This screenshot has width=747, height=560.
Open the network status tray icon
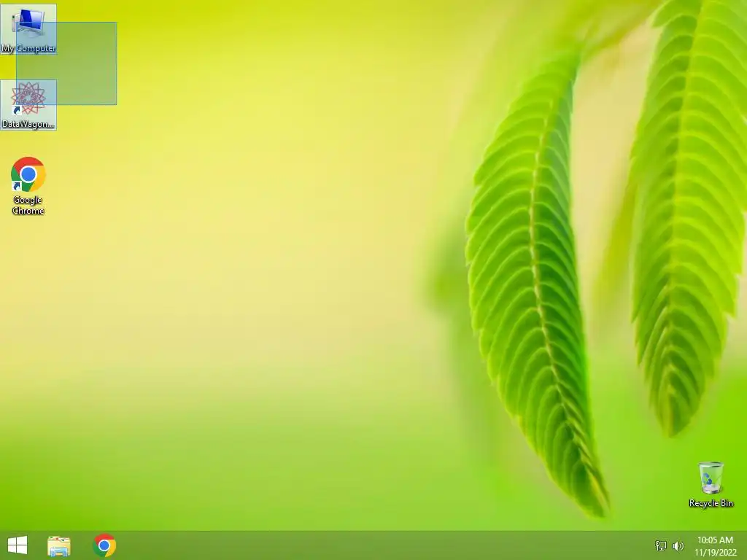pos(661,545)
